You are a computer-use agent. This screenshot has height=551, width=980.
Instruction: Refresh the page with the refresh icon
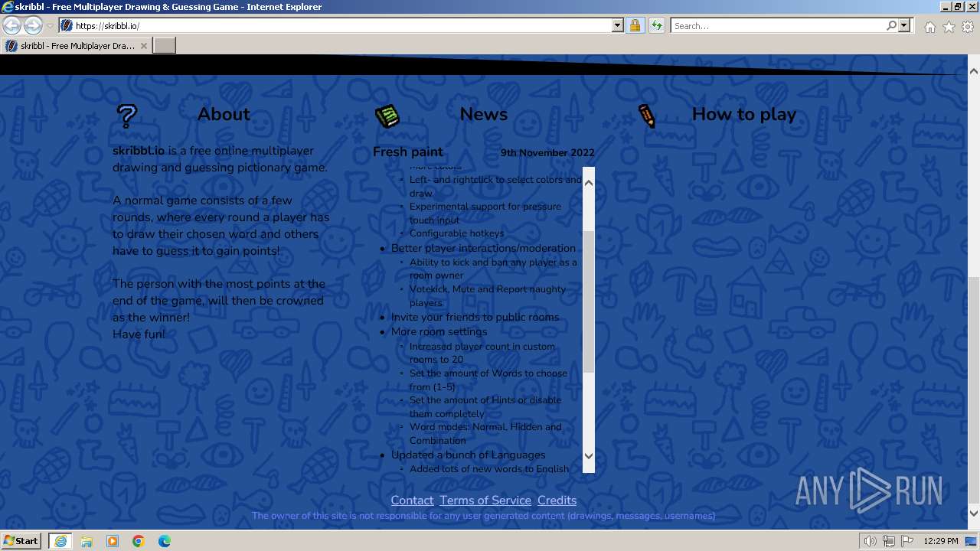656,25
